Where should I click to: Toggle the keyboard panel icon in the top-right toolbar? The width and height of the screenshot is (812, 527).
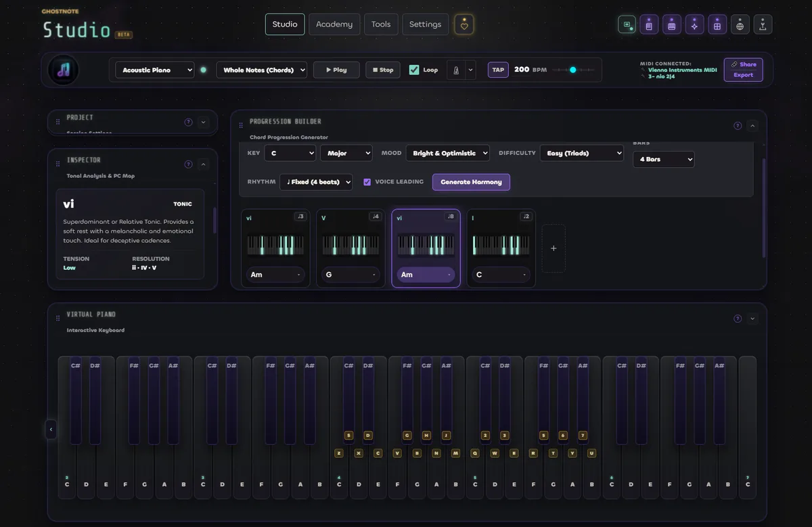pyautogui.click(x=672, y=25)
